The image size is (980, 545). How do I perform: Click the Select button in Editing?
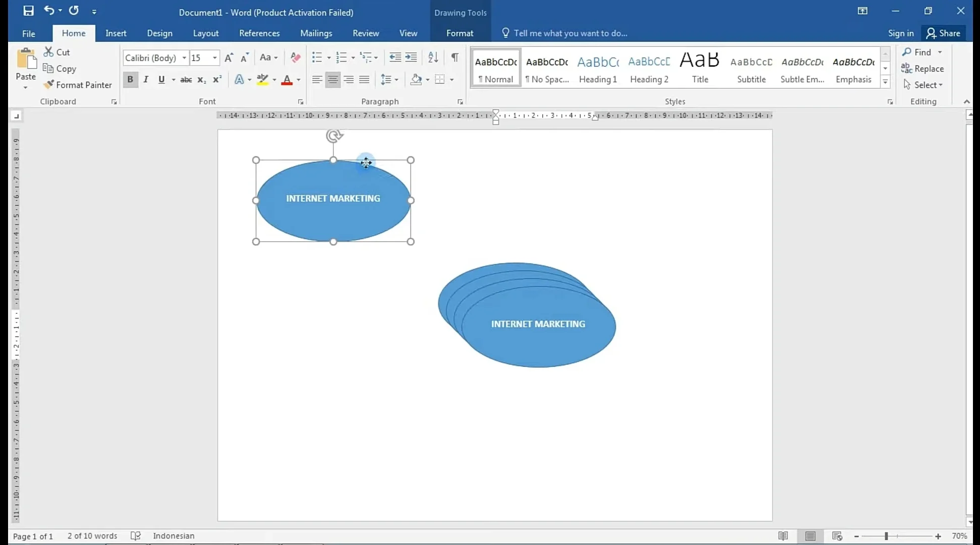[x=926, y=85]
